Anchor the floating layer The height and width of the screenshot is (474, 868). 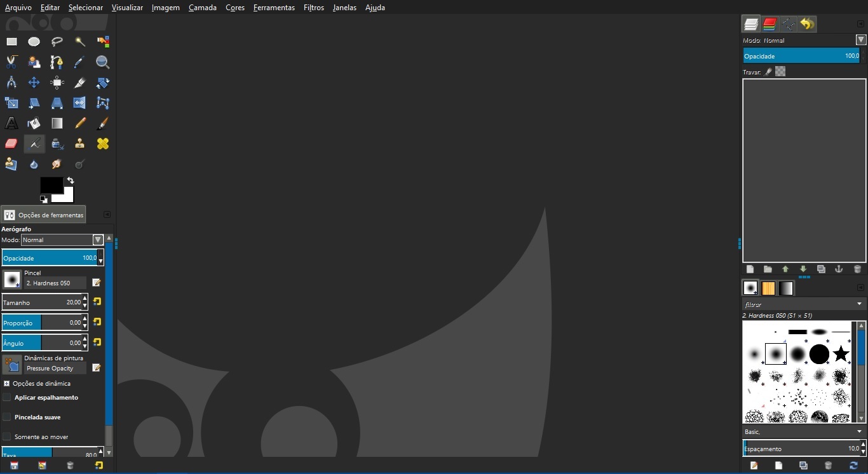click(x=839, y=269)
